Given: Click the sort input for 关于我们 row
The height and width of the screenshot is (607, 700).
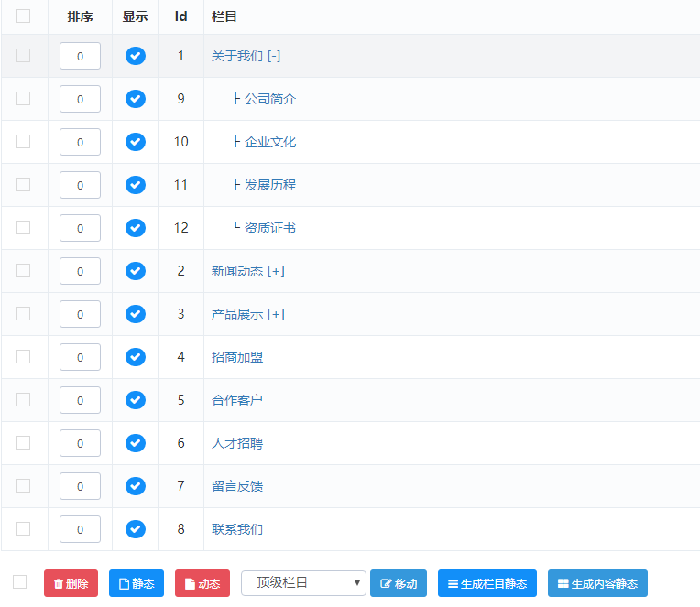Looking at the screenshot, I should click(x=80, y=56).
